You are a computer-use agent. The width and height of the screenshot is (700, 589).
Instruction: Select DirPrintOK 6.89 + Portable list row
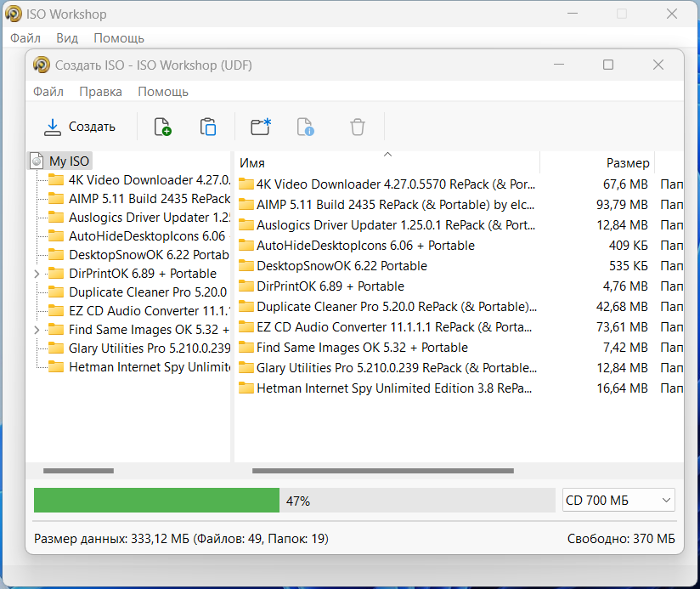[459, 286]
